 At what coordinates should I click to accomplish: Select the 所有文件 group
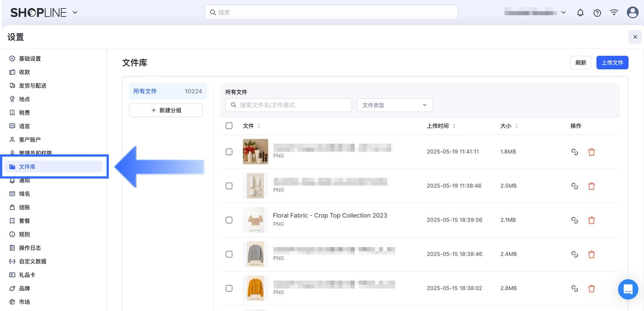[x=167, y=91]
